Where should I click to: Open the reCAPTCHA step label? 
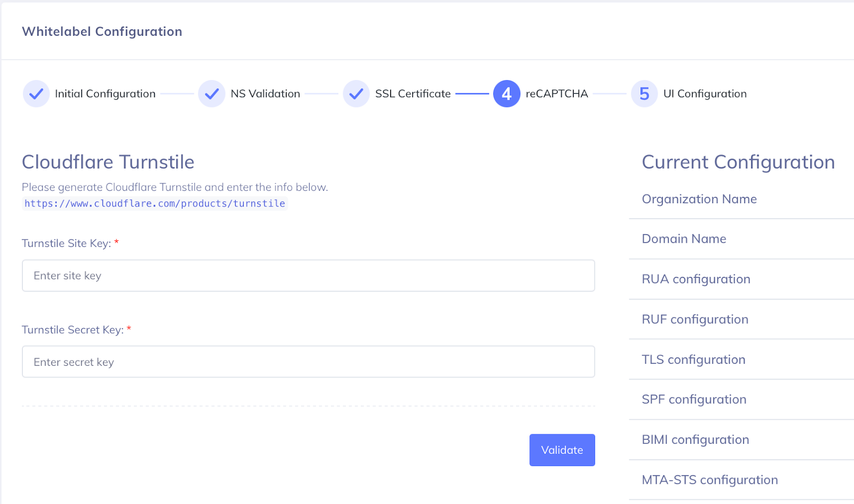click(557, 94)
